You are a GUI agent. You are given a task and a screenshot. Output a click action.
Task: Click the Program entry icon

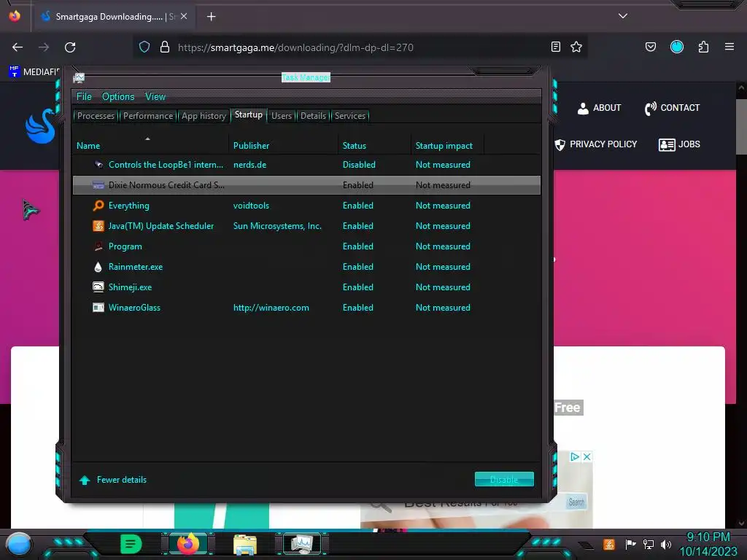click(98, 246)
